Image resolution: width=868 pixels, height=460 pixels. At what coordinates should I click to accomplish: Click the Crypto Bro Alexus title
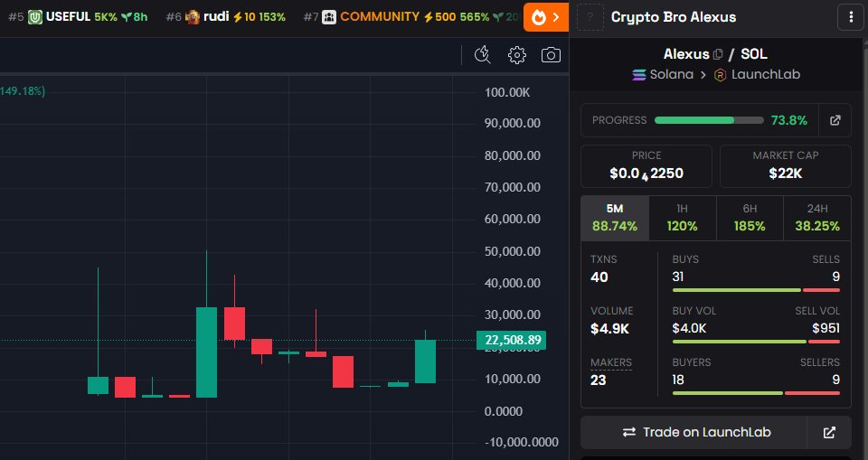[673, 17]
